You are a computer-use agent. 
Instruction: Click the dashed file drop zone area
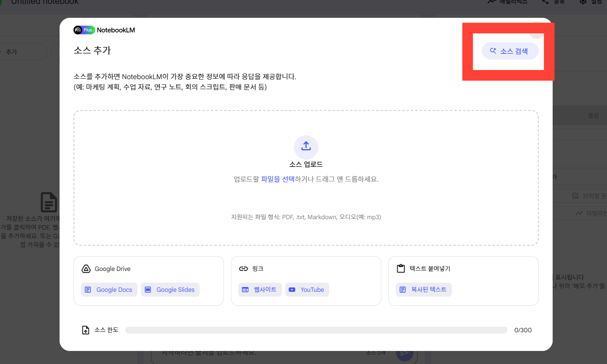click(x=306, y=178)
